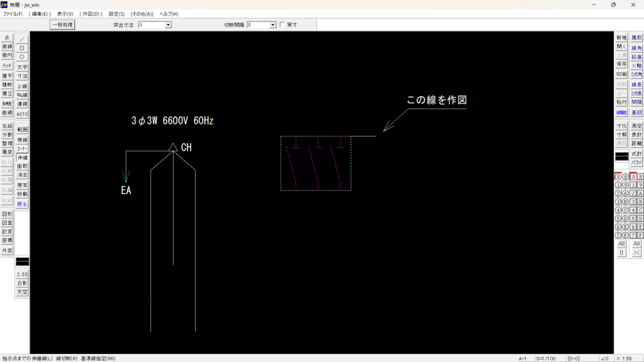Screen dimensions: 644x362
Task: Click the line color swatch above 2.5D
Action: (x=22, y=261)
